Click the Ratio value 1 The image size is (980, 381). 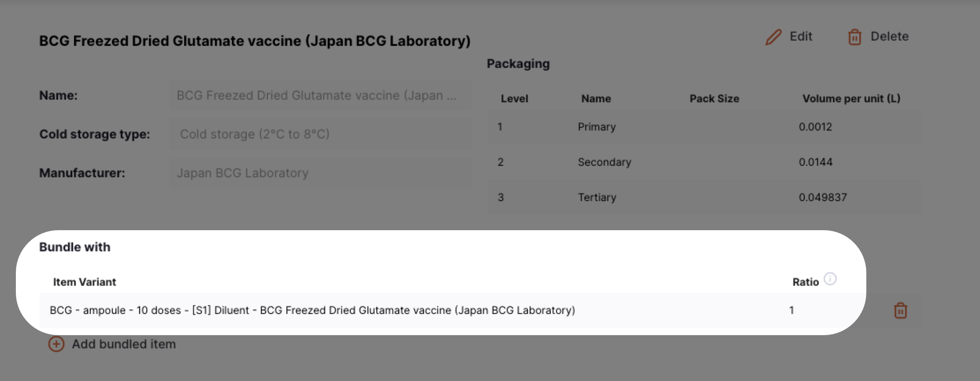(x=791, y=310)
